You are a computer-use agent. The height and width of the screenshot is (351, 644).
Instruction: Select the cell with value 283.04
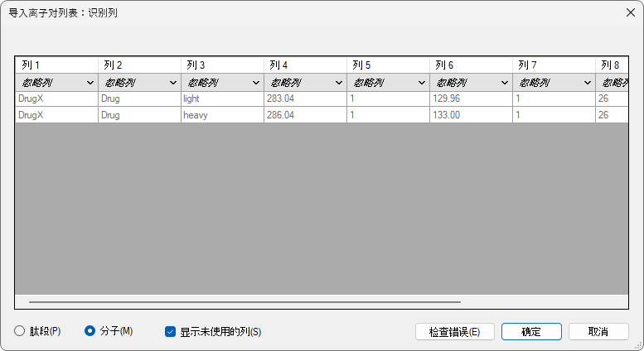coord(304,99)
